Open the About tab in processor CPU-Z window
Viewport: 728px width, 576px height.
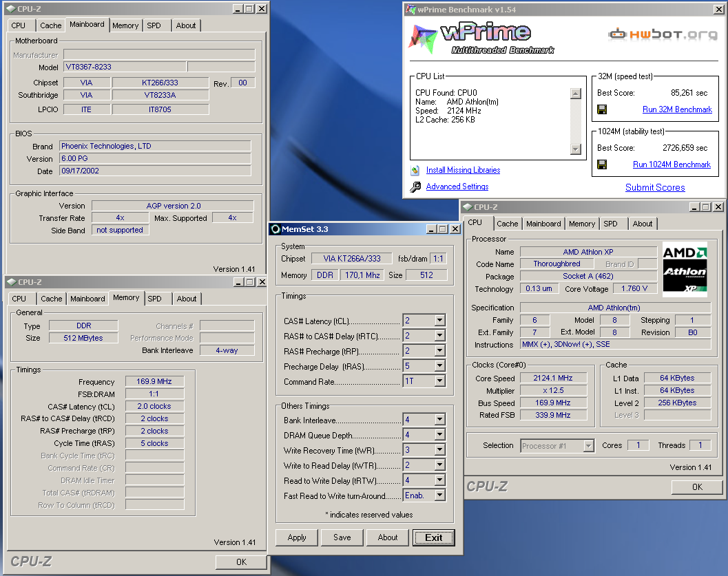642,224
